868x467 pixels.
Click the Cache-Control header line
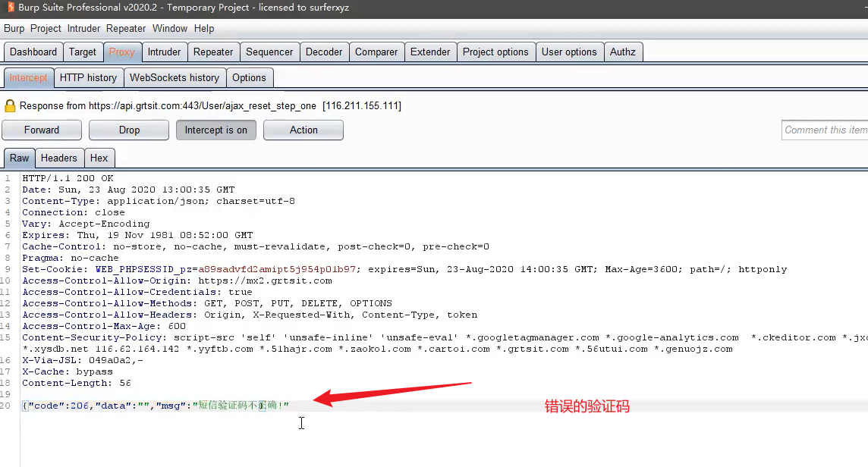point(256,247)
